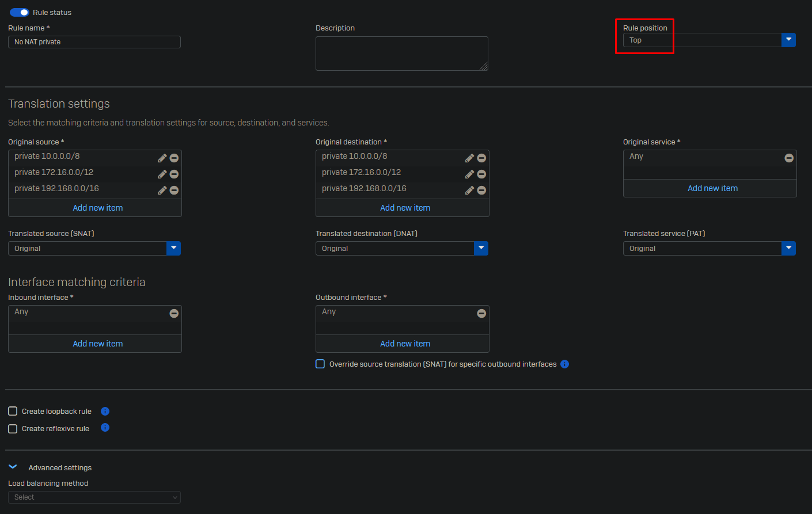Show info for Override source translation option
The width and height of the screenshot is (812, 514).
(564, 364)
